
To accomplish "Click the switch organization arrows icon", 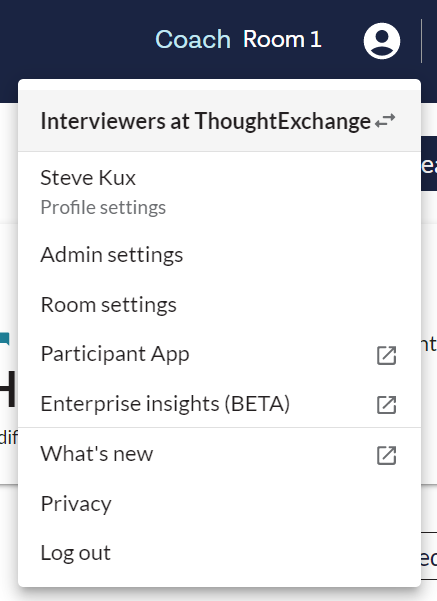I will pyautogui.click(x=385, y=121).
